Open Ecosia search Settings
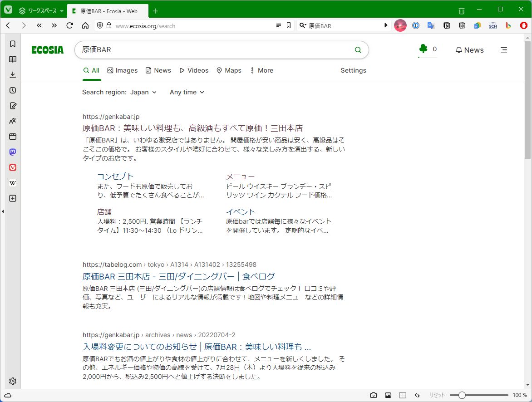Image resolution: width=532 pixels, height=402 pixels. pos(353,70)
